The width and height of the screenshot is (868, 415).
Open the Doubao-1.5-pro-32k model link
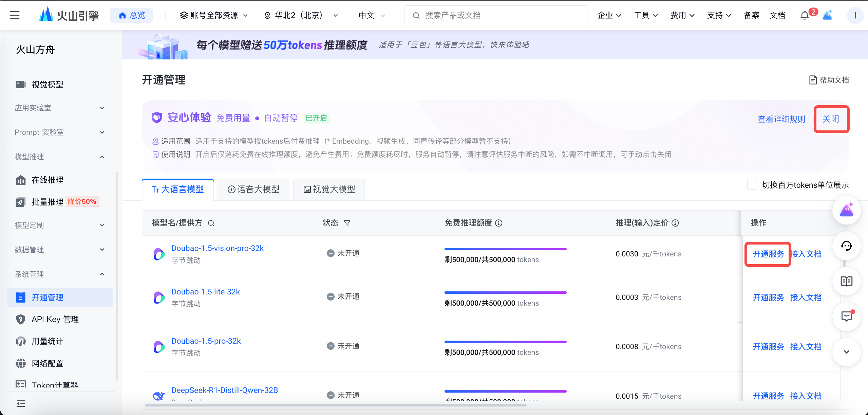206,341
